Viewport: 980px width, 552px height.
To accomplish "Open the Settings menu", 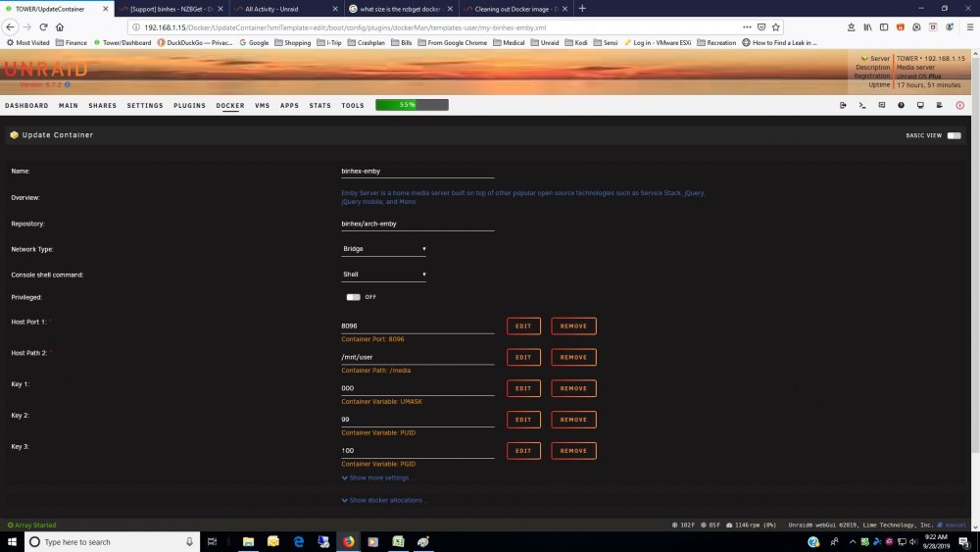I will click(145, 106).
